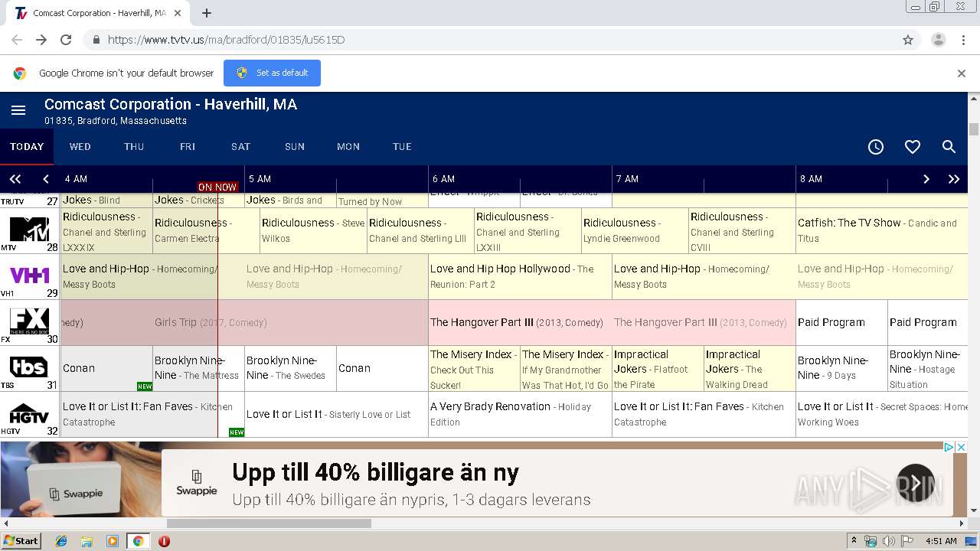Switch to MON day tab
This screenshot has width=980, height=551.
[x=348, y=146]
